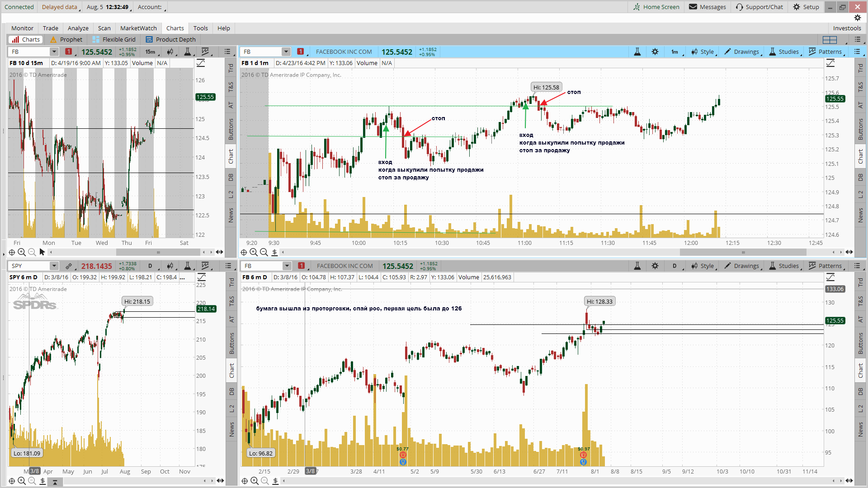868x488 pixels.
Task: Expand the SPY symbol dropdown arrow
Action: pyautogui.click(x=54, y=266)
